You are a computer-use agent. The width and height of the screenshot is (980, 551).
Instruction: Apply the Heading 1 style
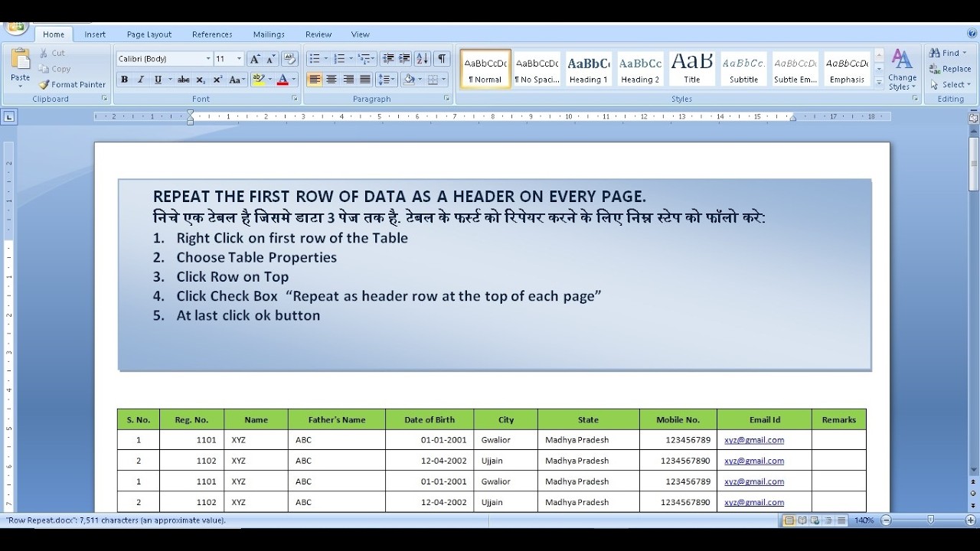(589, 69)
